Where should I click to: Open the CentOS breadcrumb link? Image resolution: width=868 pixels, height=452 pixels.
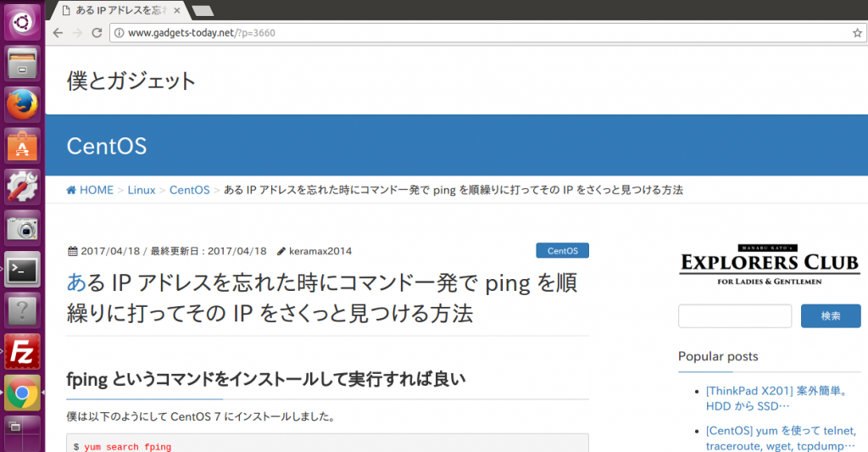click(x=189, y=190)
